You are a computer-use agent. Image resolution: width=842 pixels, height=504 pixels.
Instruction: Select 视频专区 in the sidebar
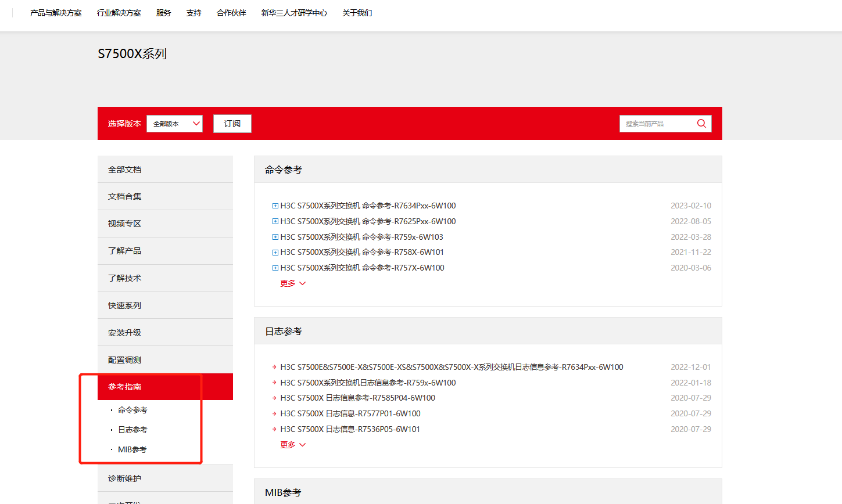[165, 224]
